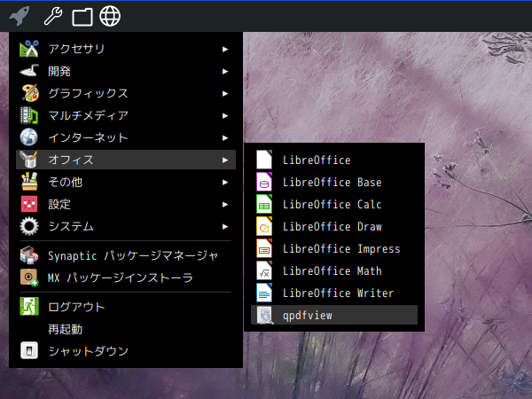The width and height of the screenshot is (532, 399).
Task: Open qpdfview text label
Action: click(x=308, y=316)
